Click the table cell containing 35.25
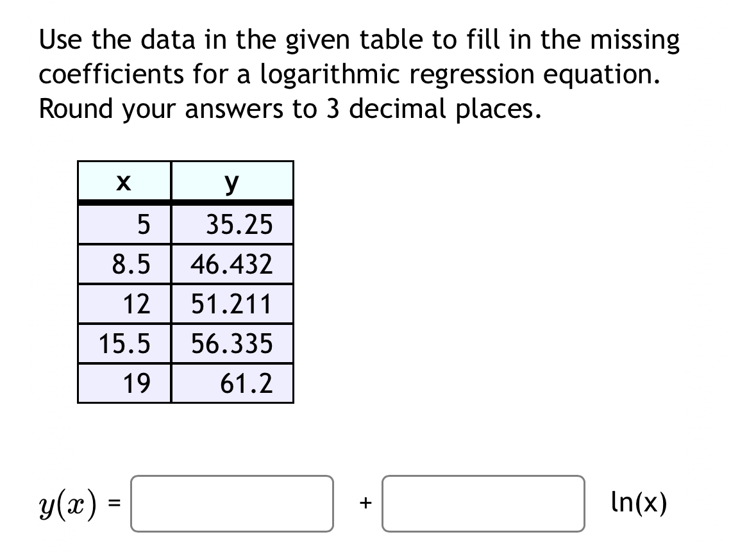The image size is (756, 555). click(231, 224)
